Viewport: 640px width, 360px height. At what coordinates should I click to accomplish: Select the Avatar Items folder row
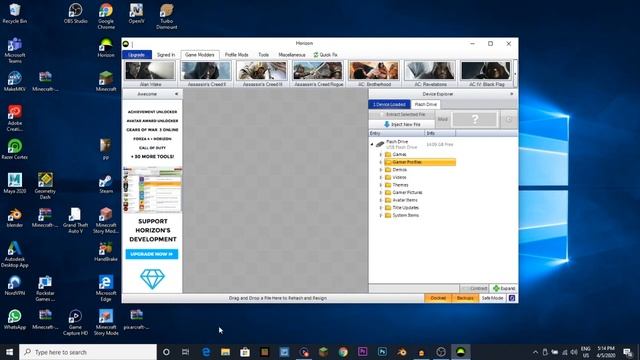click(x=402, y=200)
